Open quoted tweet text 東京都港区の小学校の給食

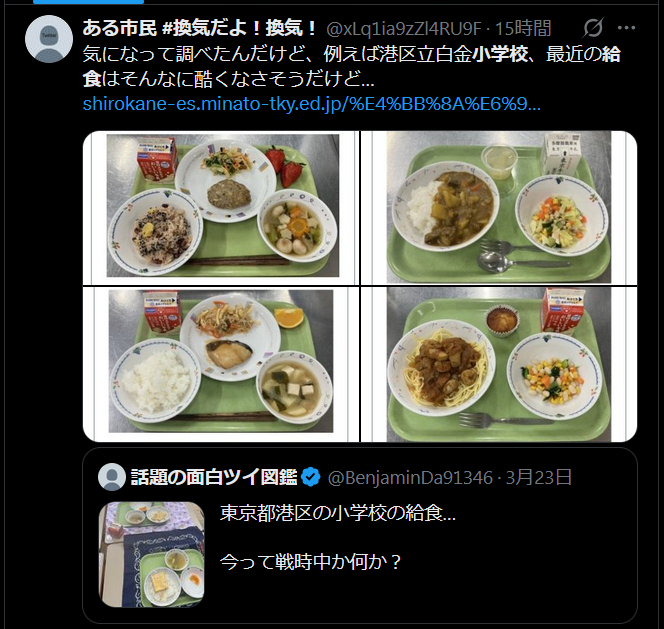(338, 513)
